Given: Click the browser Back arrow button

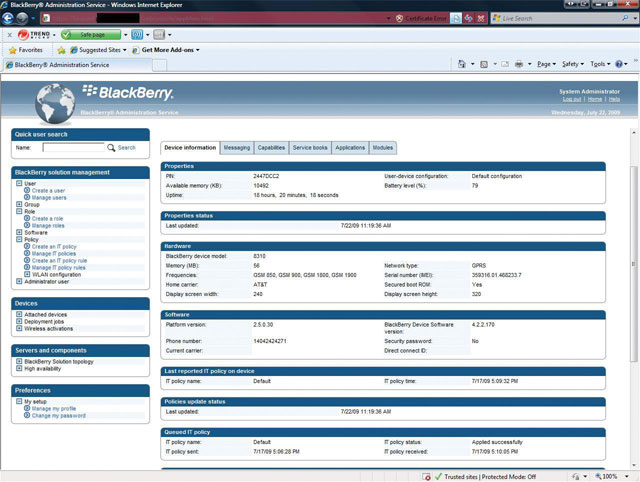Looking at the screenshot, I should (8, 18).
